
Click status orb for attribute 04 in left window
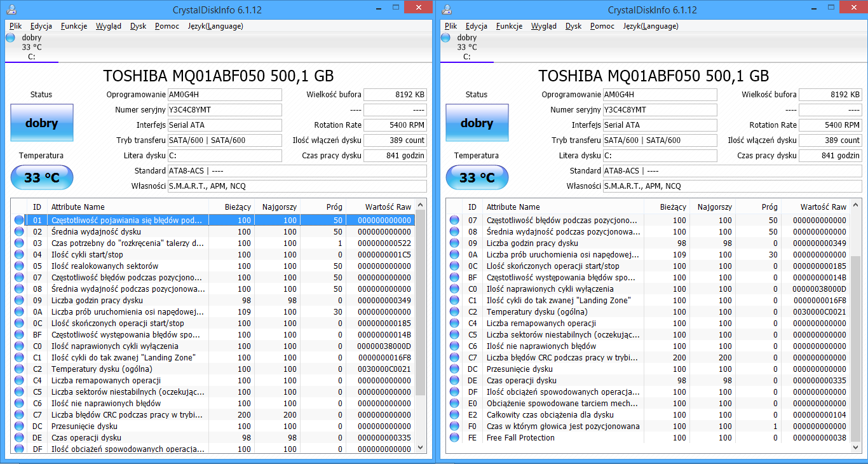tap(19, 255)
